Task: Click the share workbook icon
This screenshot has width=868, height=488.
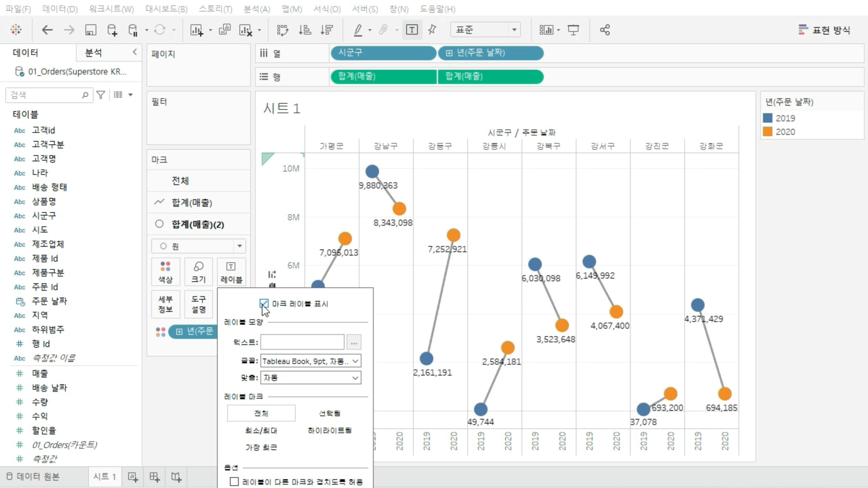Action: coord(604,30)
